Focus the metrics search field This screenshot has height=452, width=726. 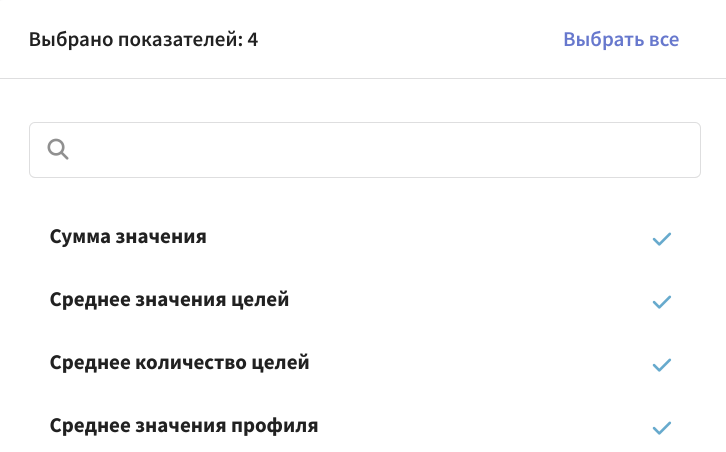(365, 150)
